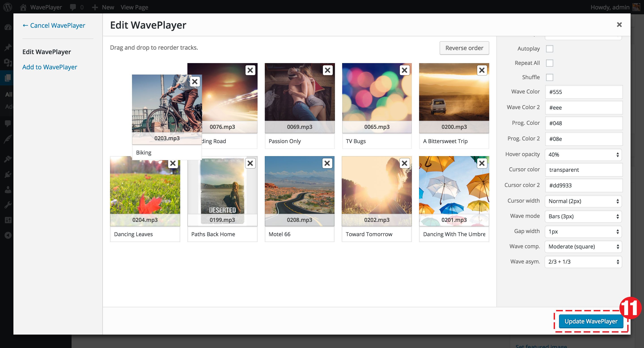Switch to Add to WavePlayer

point(50,67)
